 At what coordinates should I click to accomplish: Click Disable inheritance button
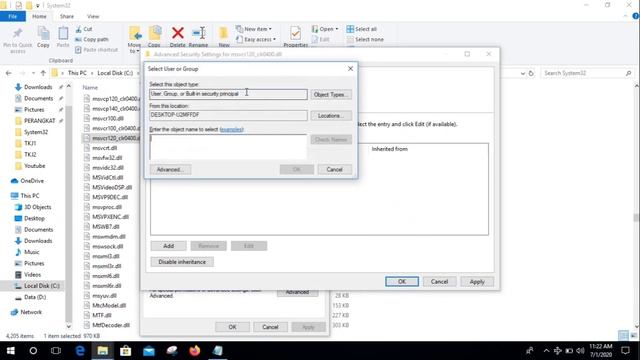point(182,262)
